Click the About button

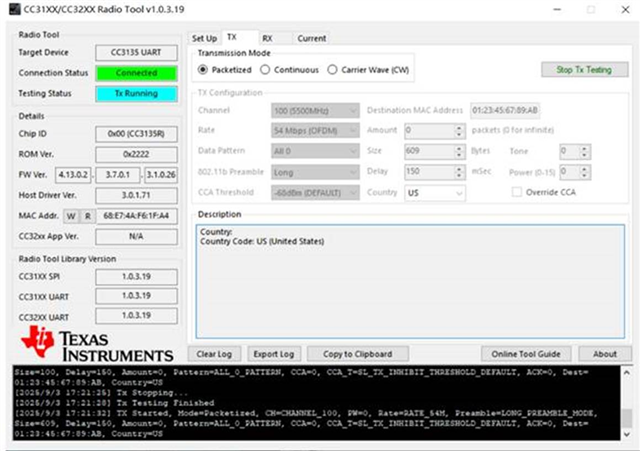(x=605, y=354)
